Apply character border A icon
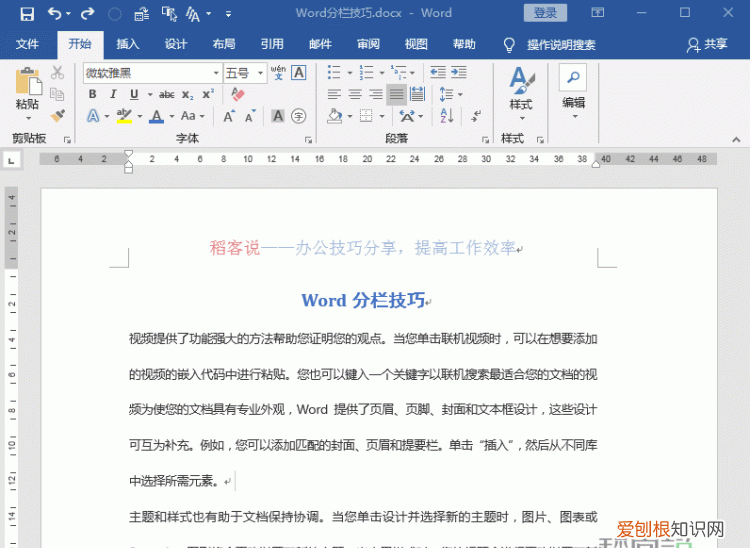Screen dimensions: 750x548 tap(299, 73)
